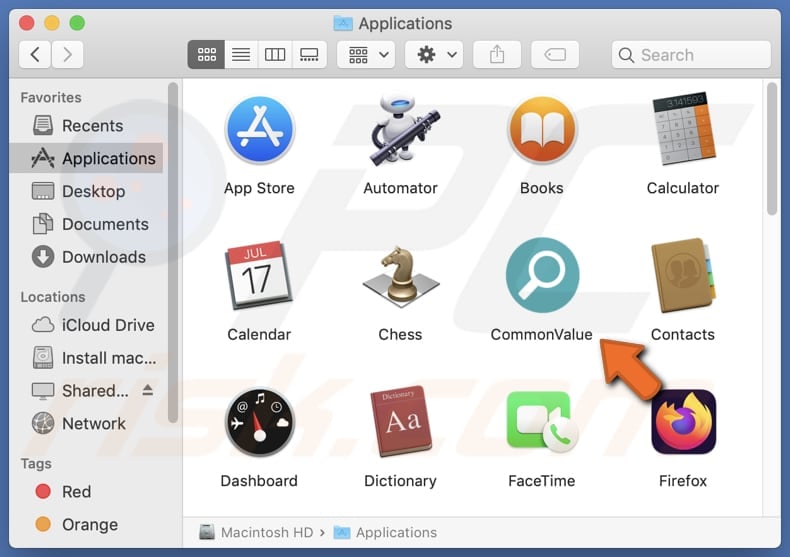The width and height of the screenshot is (790, 557).
Task: Close the Finder window with red button
Action: click(26, 23)
